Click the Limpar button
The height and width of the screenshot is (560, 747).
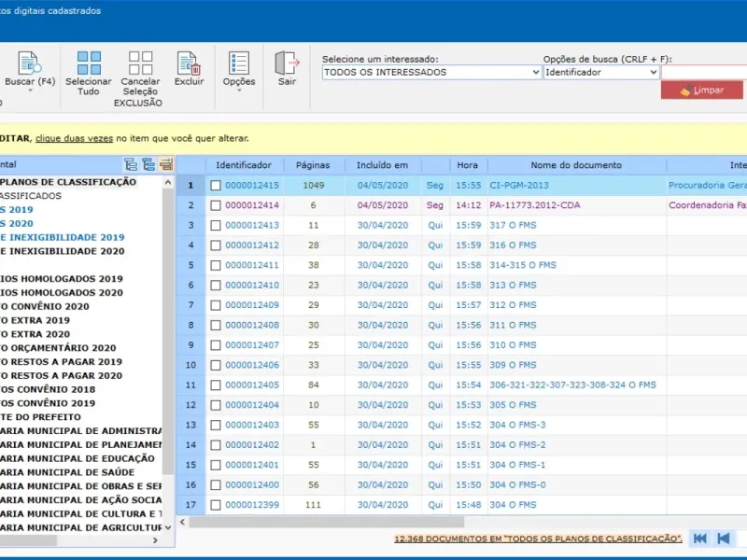701,91
